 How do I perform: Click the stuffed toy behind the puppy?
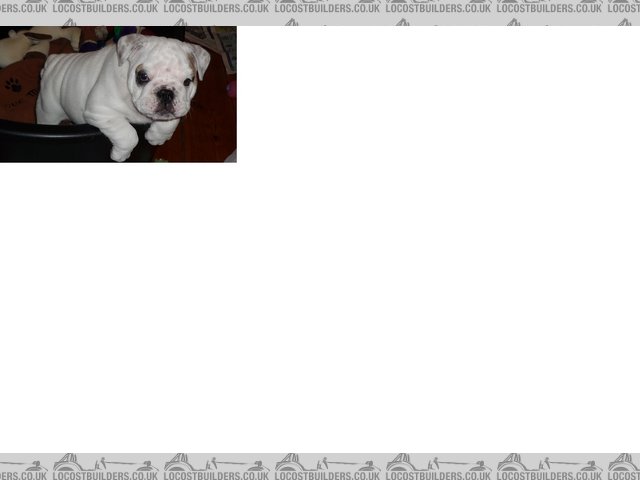[x=30, y=47]
